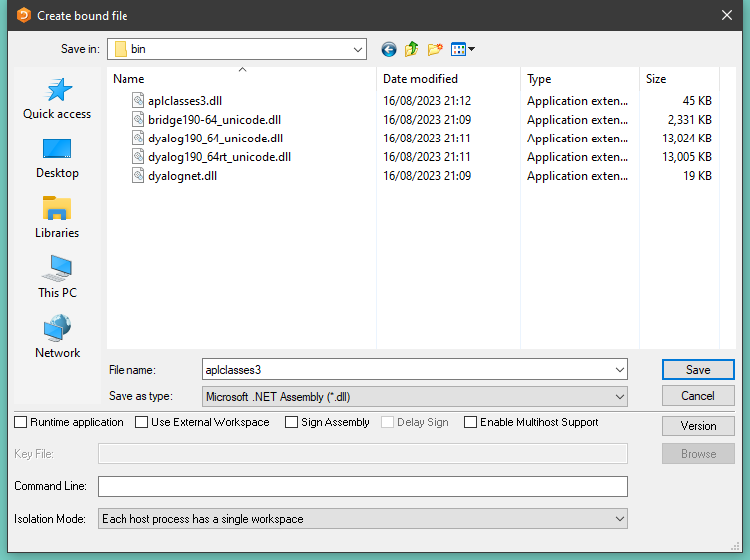Go to Desktop in sidebar
The height and width of the screenshot is (560, 750).
coord(57,157)
